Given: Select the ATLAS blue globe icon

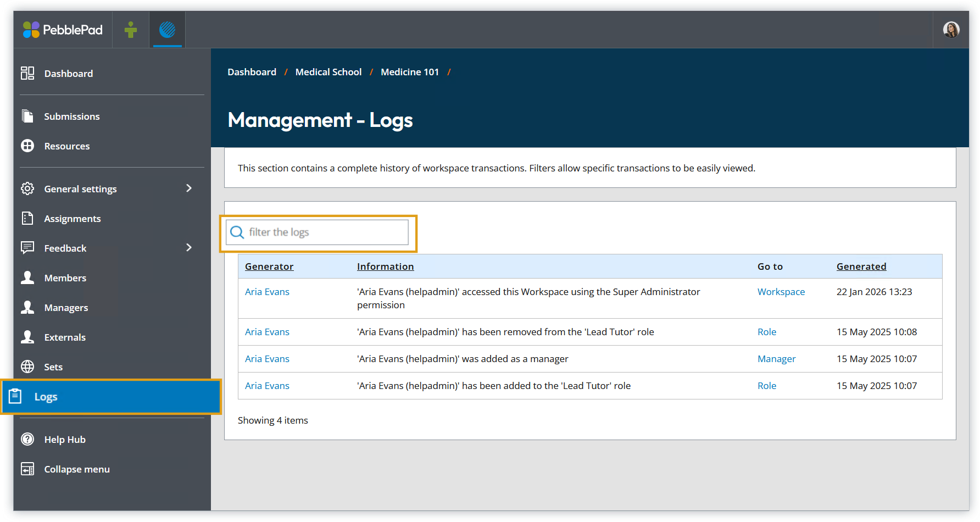Looking at the screenshot, I should 167,30.
